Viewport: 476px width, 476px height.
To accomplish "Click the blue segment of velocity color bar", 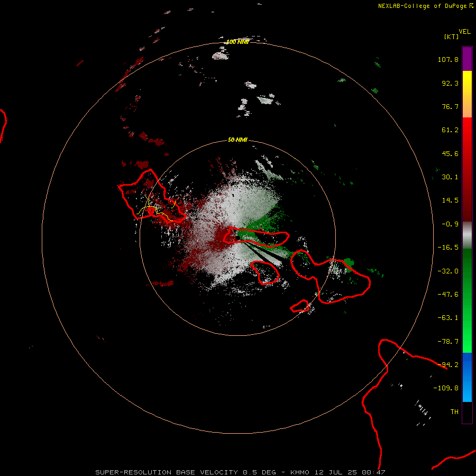I will pos(467,377).
